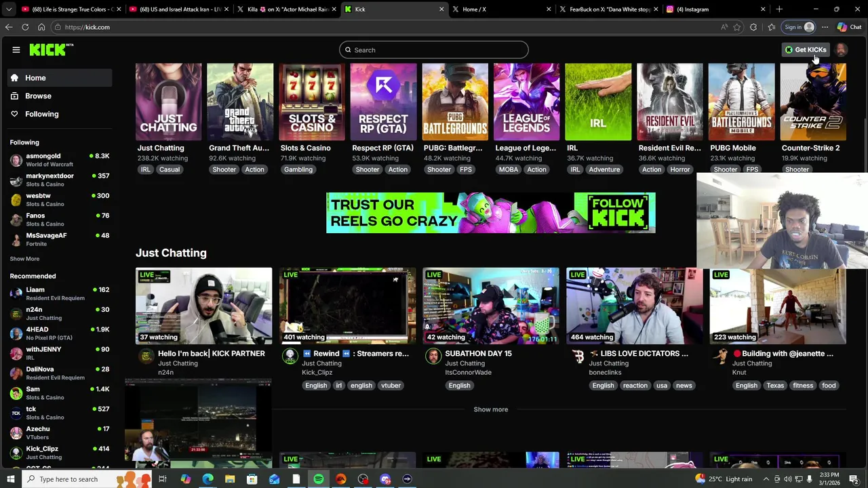The image size is (868, 488).
Task: Open Resident Evil Requiem category card
Action: [669, 102]
